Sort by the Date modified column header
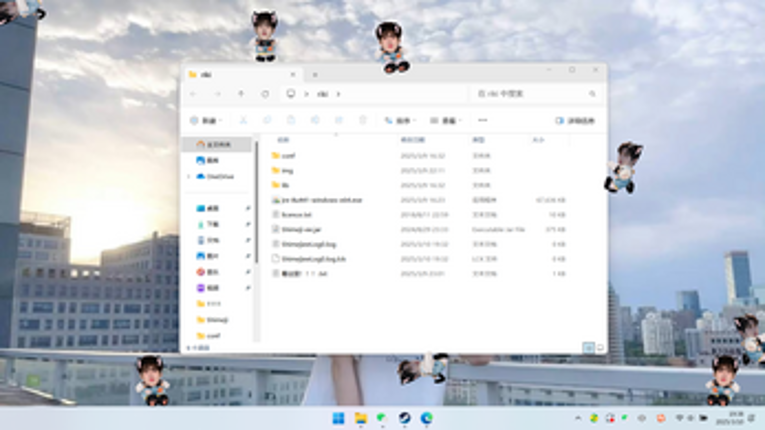 [x=413, y=140]
